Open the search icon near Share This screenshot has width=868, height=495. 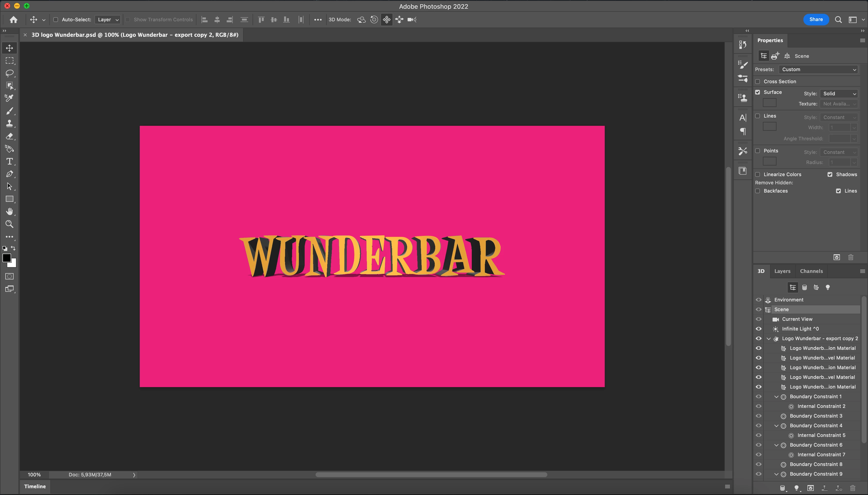(x=838, y=20)
